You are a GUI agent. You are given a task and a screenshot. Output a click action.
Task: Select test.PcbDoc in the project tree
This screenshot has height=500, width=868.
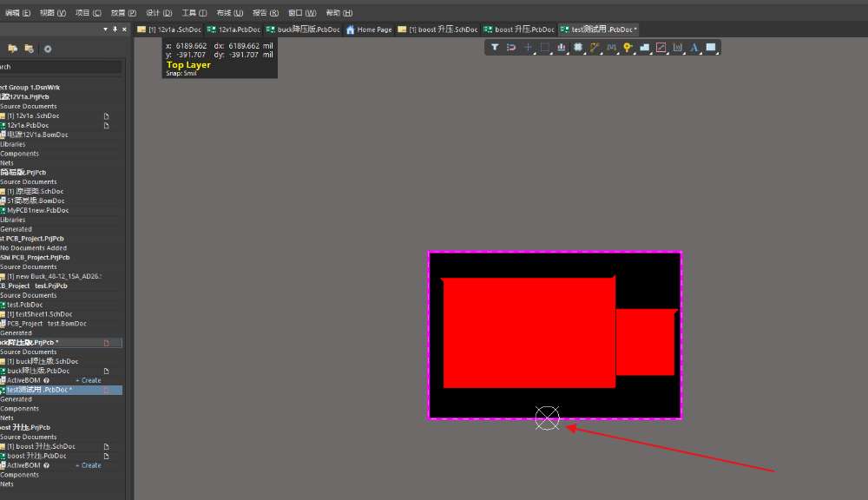[24, 305]
